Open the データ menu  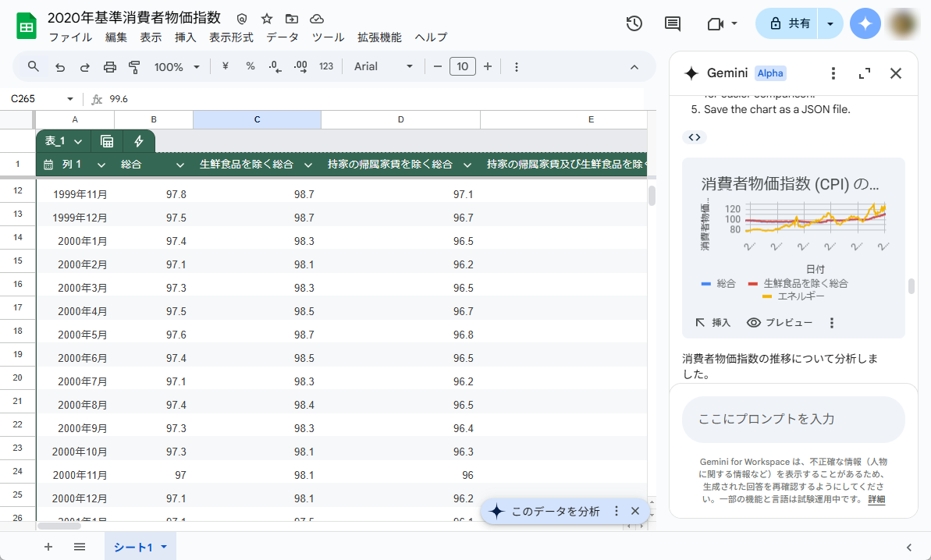point(282,37)
